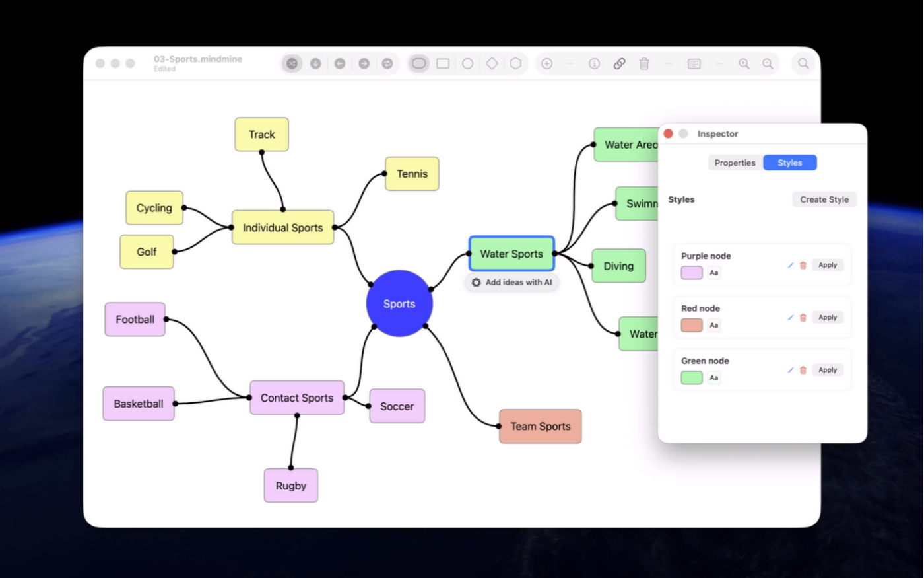The image size is (924, 578).
Task: Close the Inspector panel with red button
Action: coord(668,133)
